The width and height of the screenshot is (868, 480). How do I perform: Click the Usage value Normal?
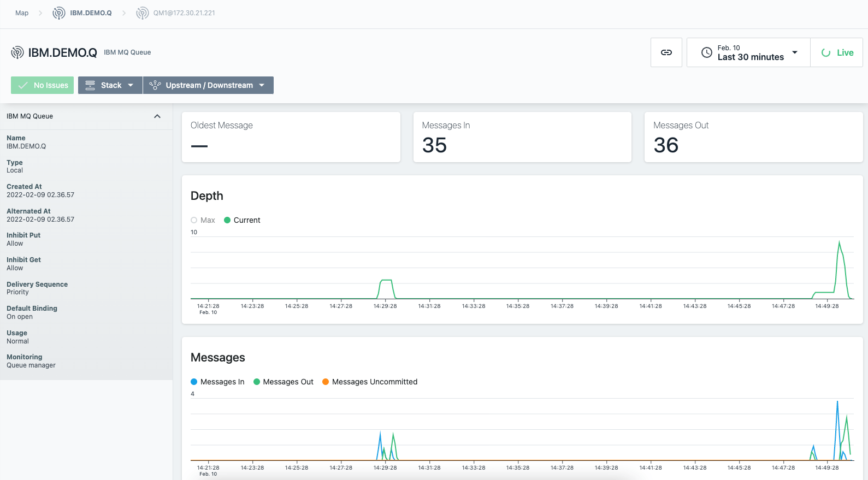point(17,341)
